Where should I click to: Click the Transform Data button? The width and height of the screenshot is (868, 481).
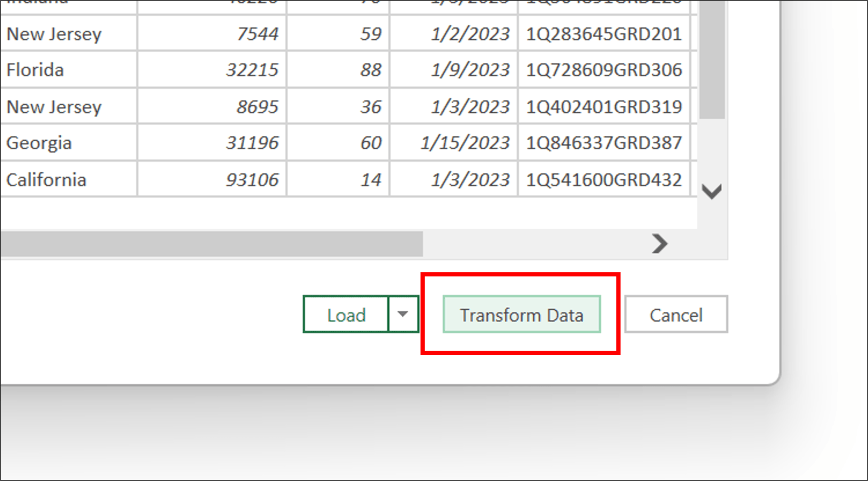click(521, 315)
